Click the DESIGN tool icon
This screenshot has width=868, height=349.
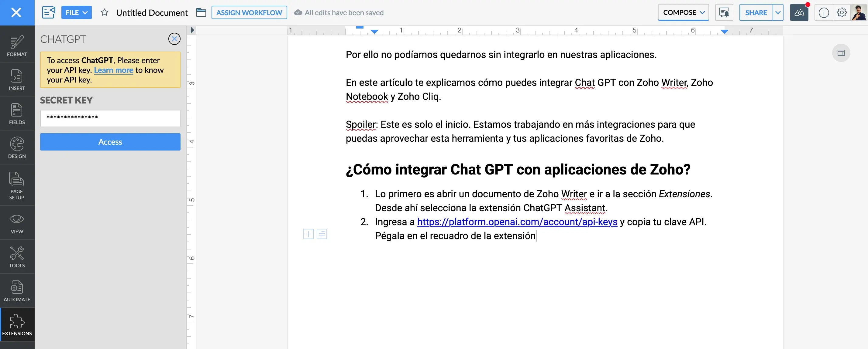(x=17, y=146)
